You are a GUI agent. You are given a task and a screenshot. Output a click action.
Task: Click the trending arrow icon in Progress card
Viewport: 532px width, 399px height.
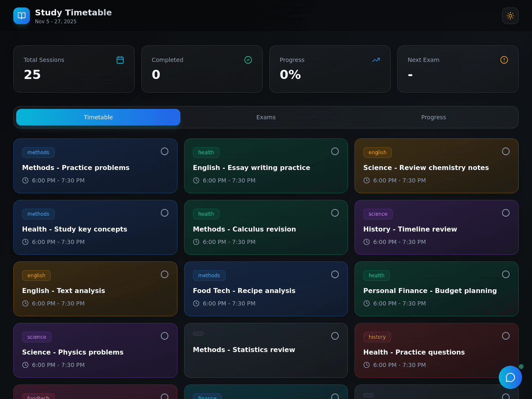376,60
